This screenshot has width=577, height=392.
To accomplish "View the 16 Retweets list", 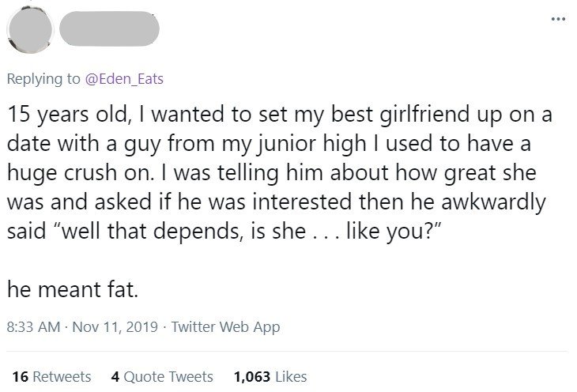I will [51, 376].
